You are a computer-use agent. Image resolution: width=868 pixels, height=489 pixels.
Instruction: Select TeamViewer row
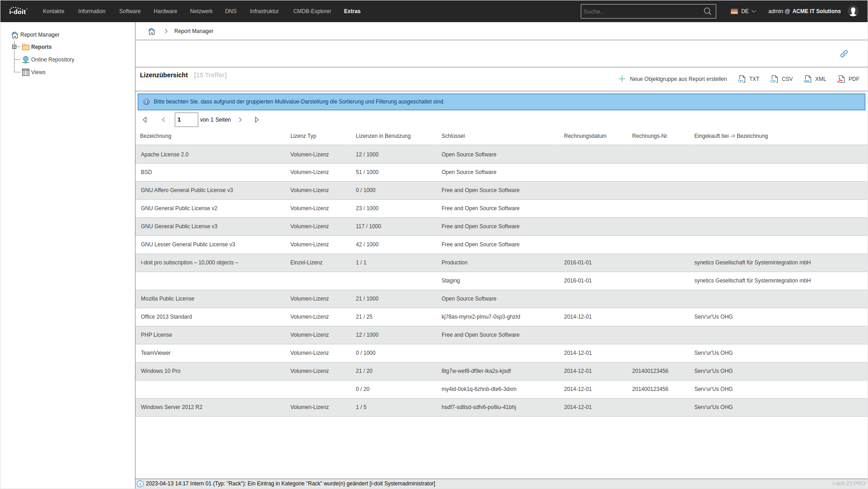click(501, 353)
